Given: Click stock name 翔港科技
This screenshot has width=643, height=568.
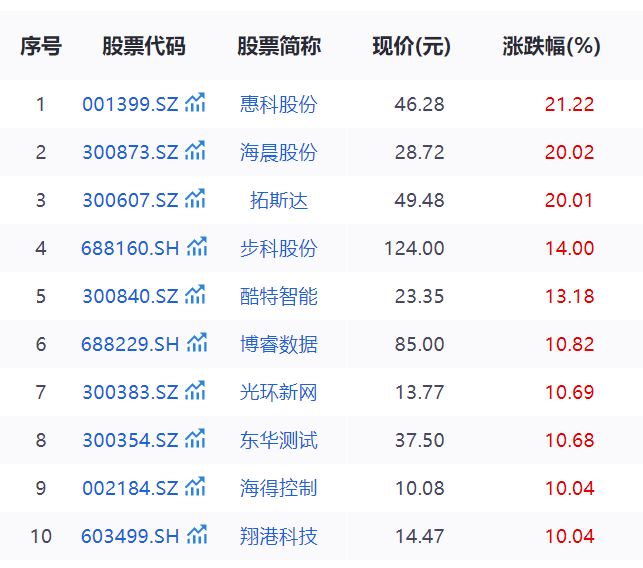Looking at the screenshot, I should (x=279, y=536).
